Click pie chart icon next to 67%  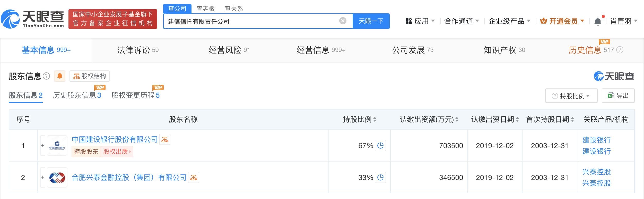[380, 146]
